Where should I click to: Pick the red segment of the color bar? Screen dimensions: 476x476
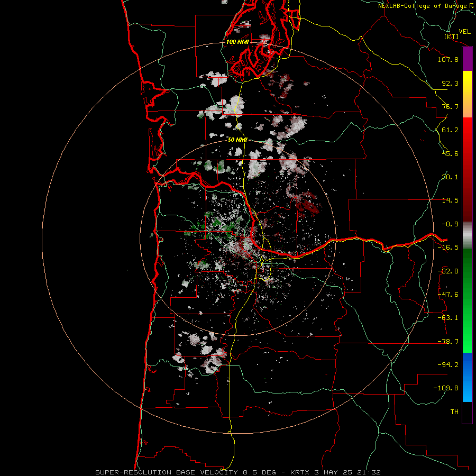coord(467,169)
